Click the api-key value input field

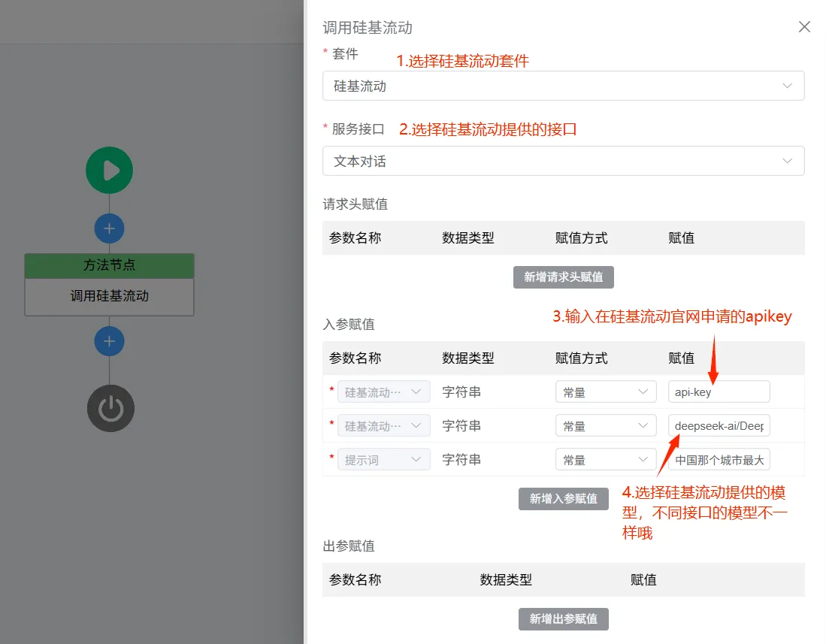tap(719, 392)
